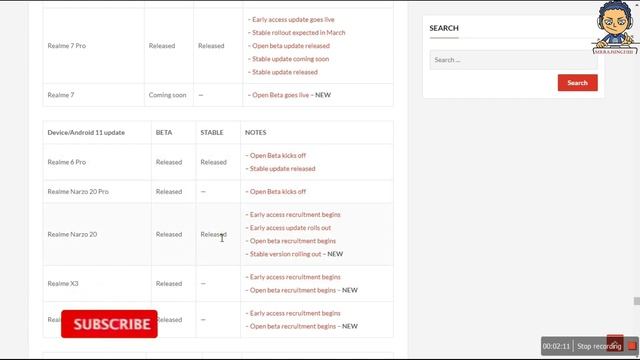Open 'Open beta update released' link
The image size is (640, 360).
pos(291,46)
